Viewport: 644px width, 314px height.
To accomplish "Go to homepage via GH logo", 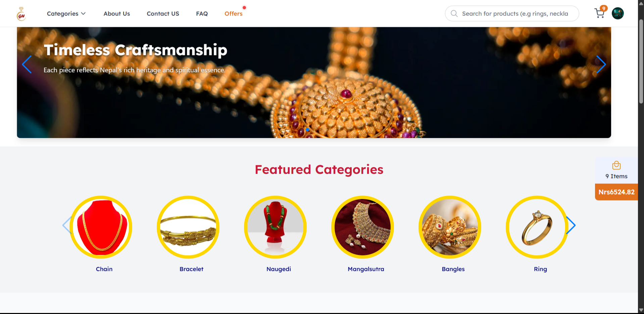I will click(x=21, y=14).
